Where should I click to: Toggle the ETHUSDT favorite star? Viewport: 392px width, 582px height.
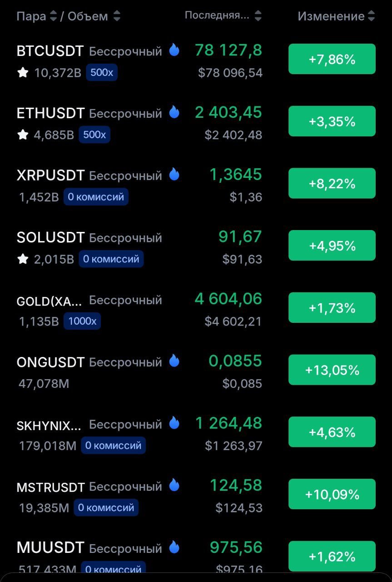pos(23,135)
